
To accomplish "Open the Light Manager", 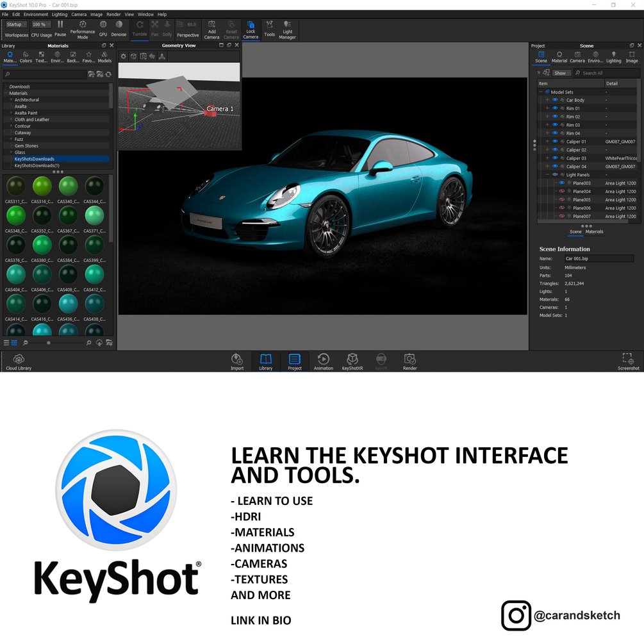I will [287, 29].
